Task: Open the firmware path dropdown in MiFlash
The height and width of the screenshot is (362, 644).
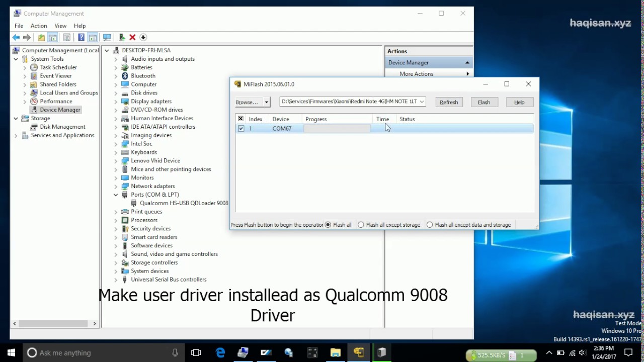Action: [422, 102]
